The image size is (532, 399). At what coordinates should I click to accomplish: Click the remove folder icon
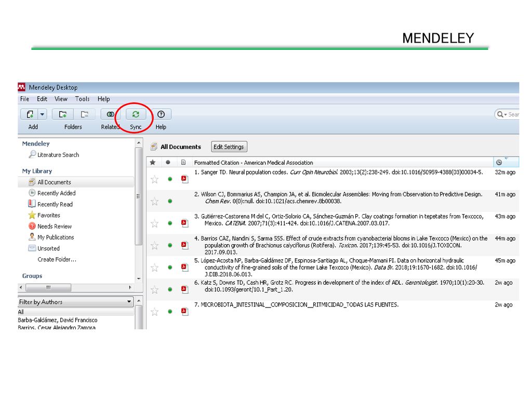(84, 114)
